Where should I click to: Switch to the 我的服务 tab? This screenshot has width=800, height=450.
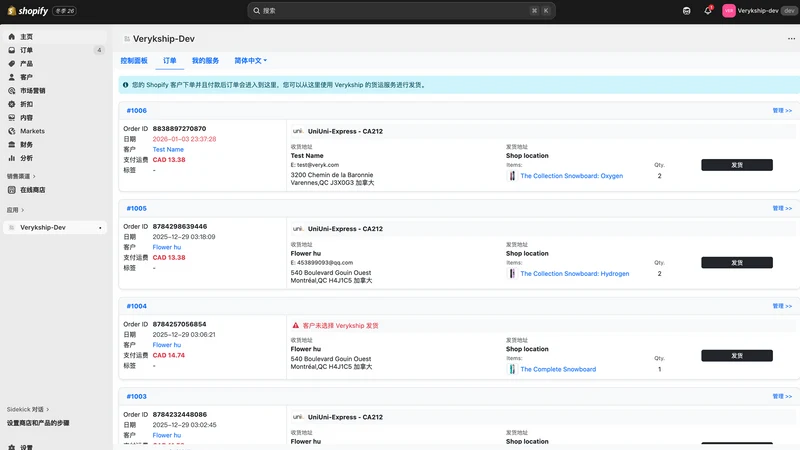click(205, 61)
